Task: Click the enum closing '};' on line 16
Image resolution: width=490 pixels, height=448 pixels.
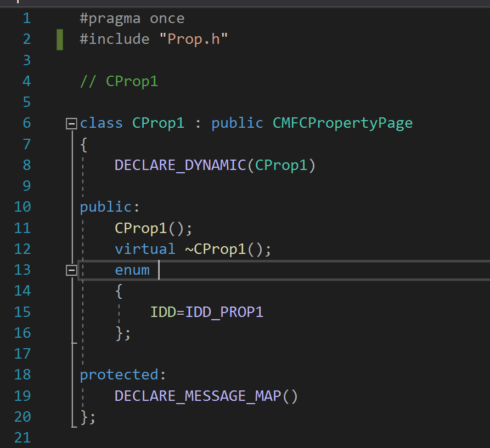Action: click(123, 333)
